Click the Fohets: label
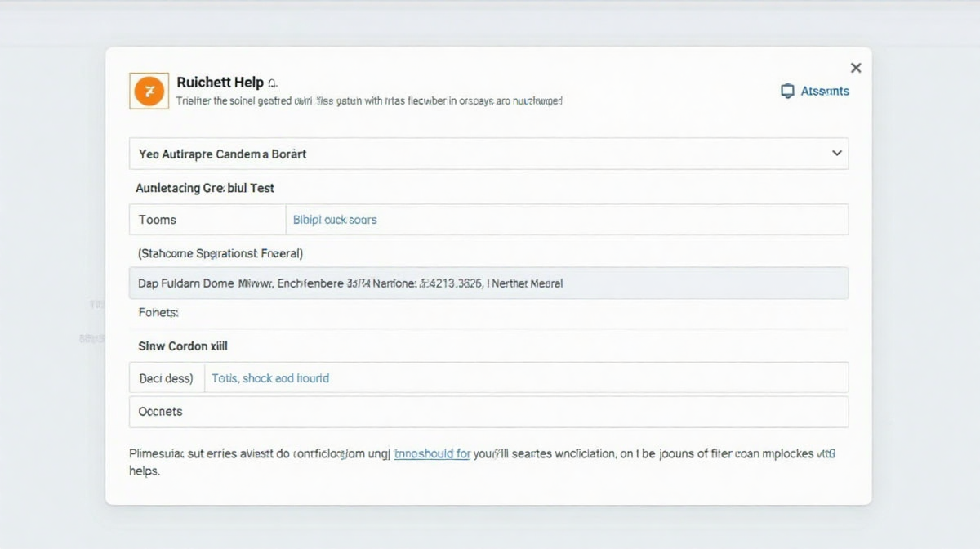 [158, 312]
